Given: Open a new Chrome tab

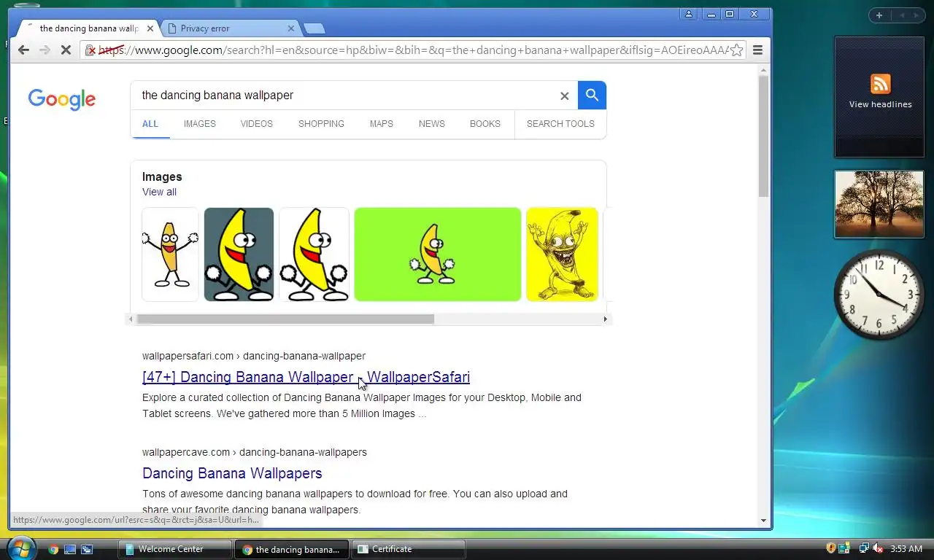Looking at the screenshot, I should 314,28.
